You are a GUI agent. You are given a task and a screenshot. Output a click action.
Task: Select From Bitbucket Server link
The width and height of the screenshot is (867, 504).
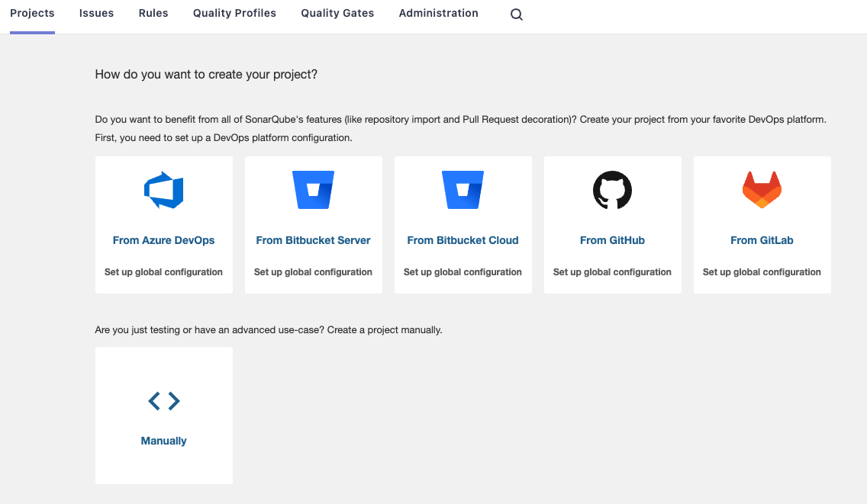click(x=313, y=240)
